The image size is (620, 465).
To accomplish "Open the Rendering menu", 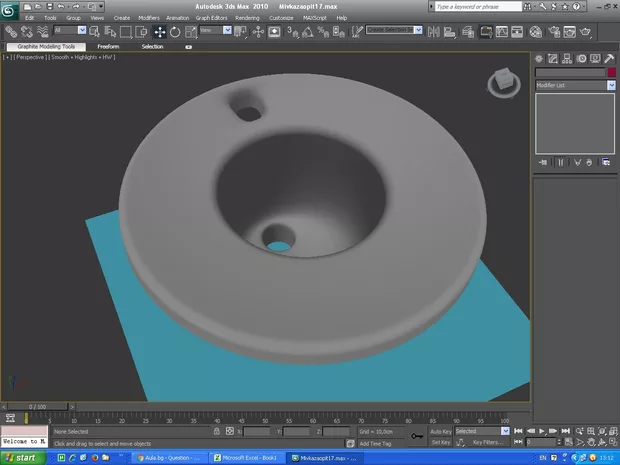I will (247, 18).
